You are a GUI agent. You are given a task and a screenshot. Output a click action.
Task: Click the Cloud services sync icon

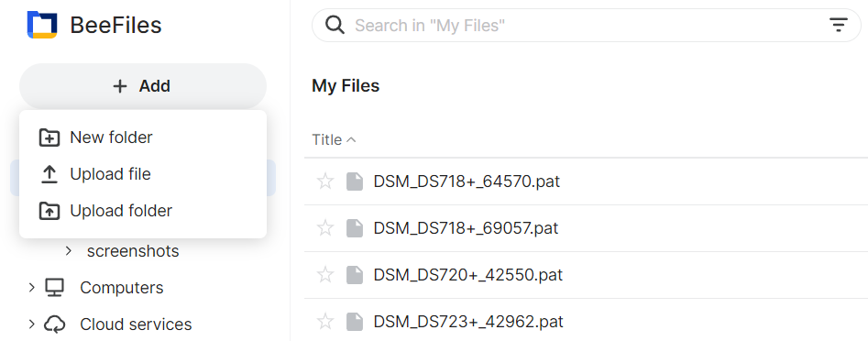(x=55, y=324)
